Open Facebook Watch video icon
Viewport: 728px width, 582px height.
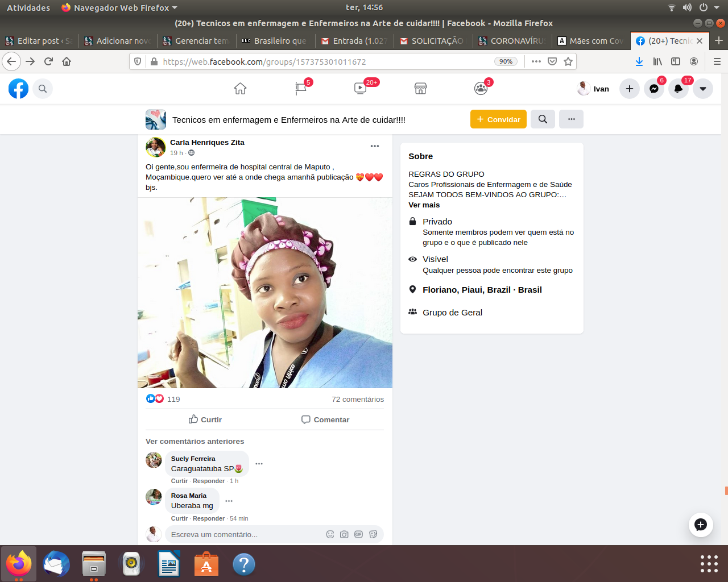(x=360, y=89)
